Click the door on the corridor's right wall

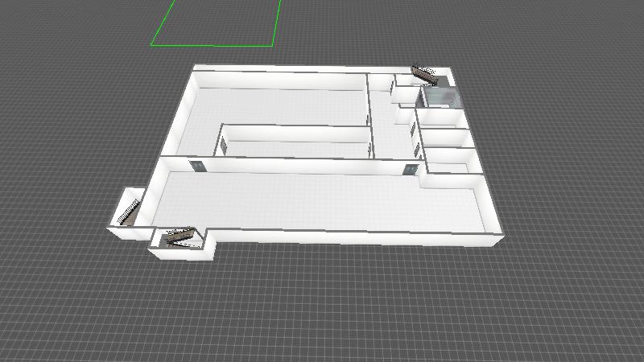[x=414, y=130]
